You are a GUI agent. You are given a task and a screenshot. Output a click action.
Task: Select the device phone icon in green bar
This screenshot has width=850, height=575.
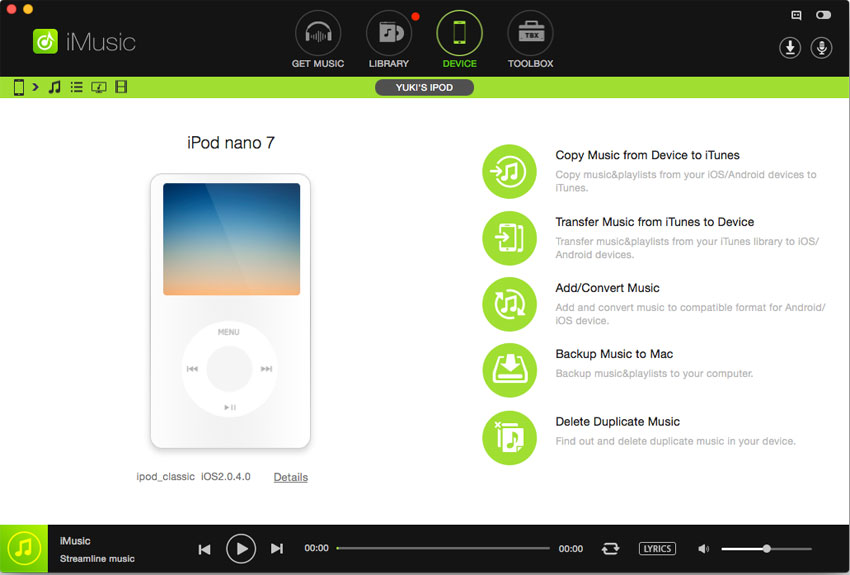pos(18,87)
